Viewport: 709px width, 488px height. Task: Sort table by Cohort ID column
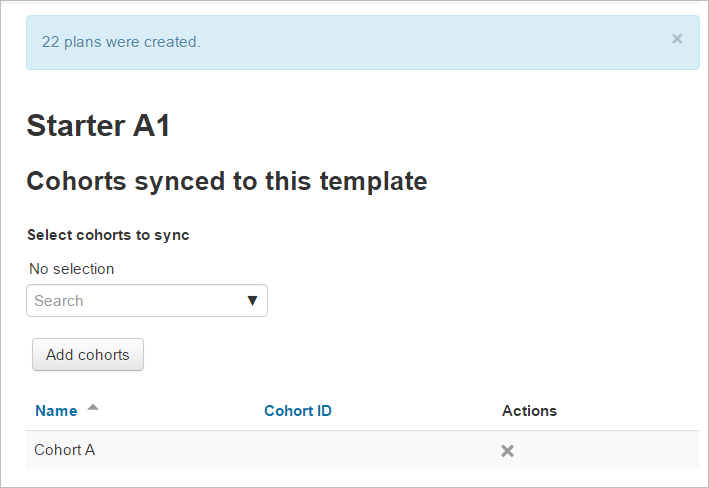pos(298,411)
